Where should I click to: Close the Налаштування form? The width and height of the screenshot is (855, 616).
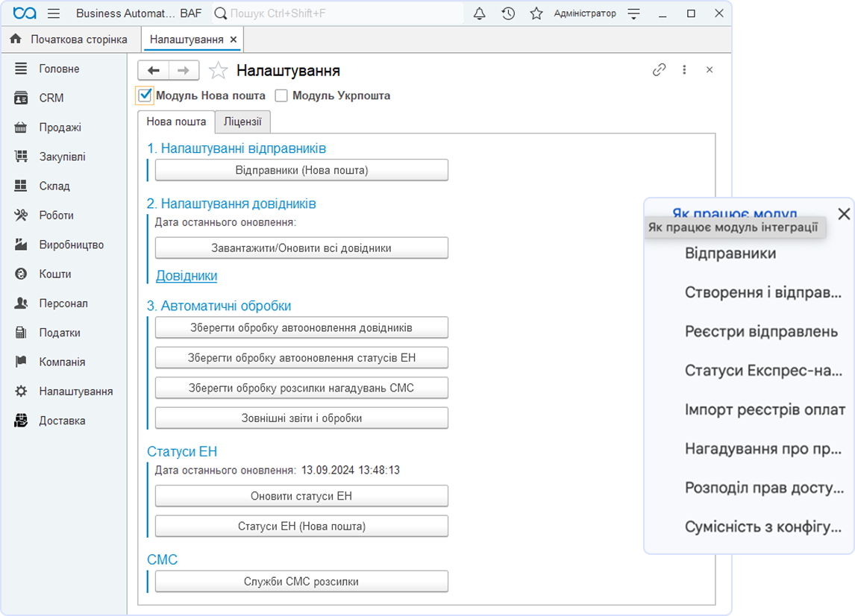pyautogui.click(x=710, y=70)
